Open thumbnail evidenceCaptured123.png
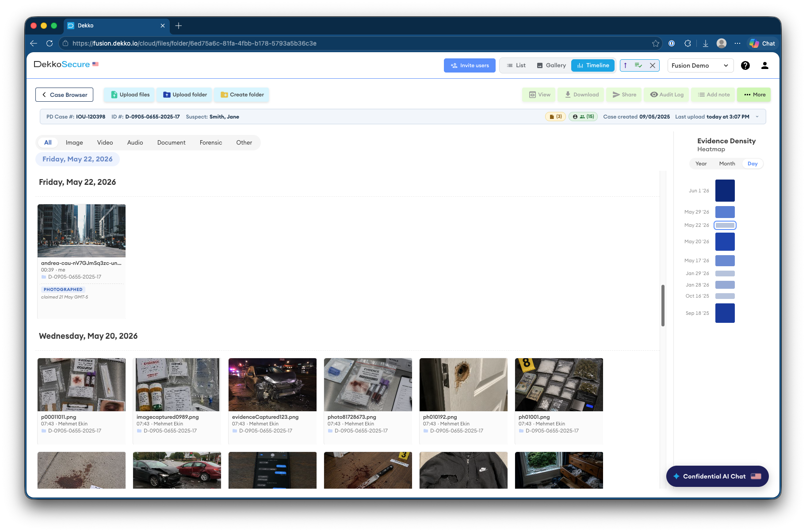The height and width of the screenshot is (532, 806). (272, 385)
